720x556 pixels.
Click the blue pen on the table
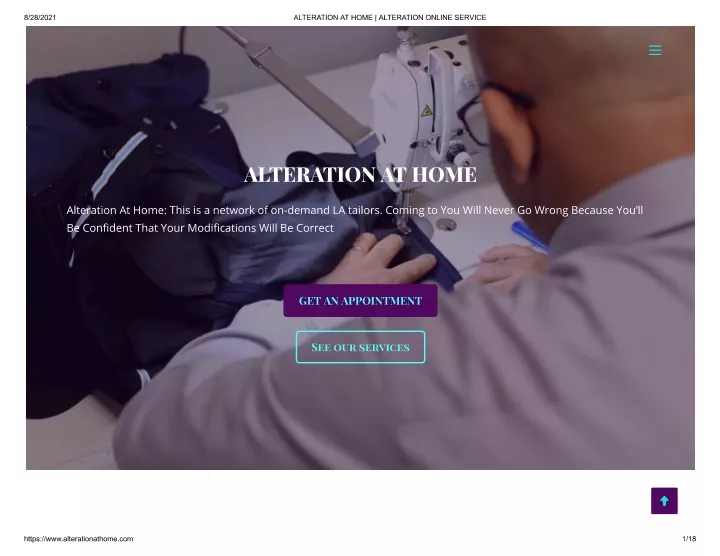(529, 236)
